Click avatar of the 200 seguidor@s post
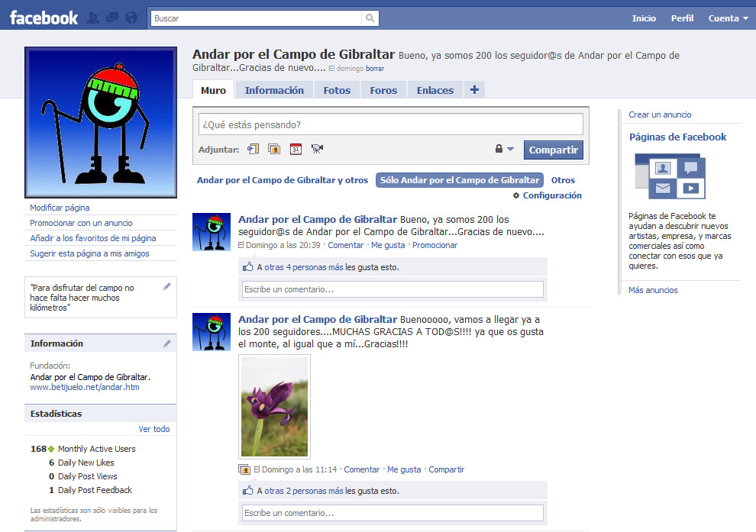Screen dimensions: 756x532 coord(212,232)
